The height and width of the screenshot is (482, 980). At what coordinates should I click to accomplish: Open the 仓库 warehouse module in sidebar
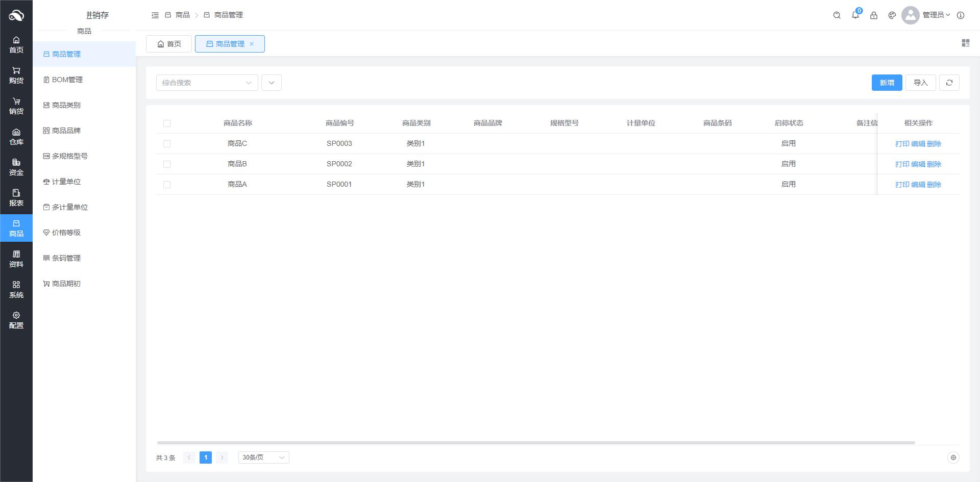coord(16,137)
